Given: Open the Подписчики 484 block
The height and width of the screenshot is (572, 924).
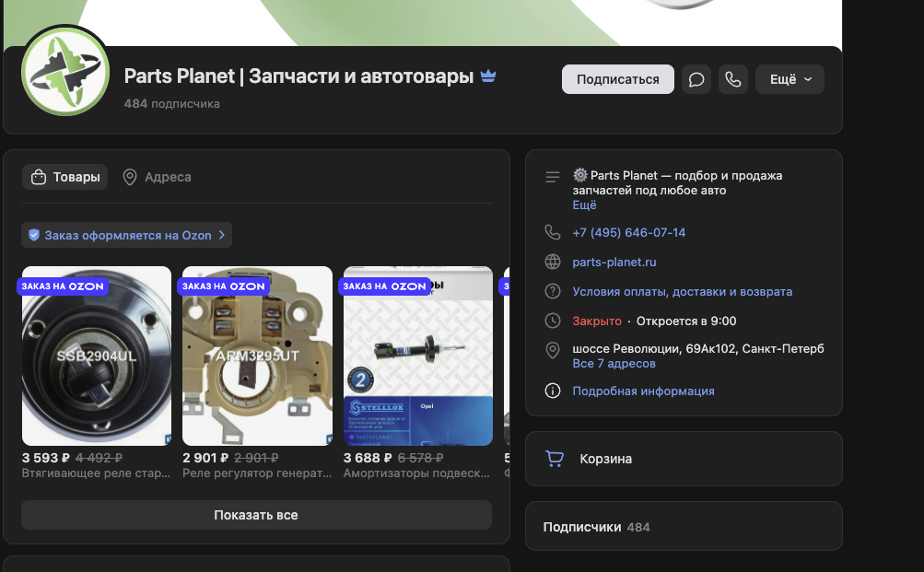Looking at the screenshot, I should click(x=684, y=527).
